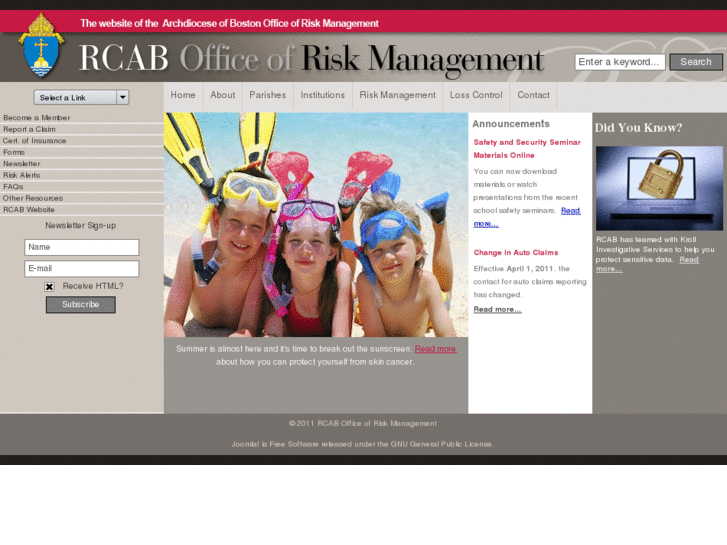This screenshot has width=727, height=545.
Task: Click the padlock laptop thumbnail image
Action: [659, 188]
